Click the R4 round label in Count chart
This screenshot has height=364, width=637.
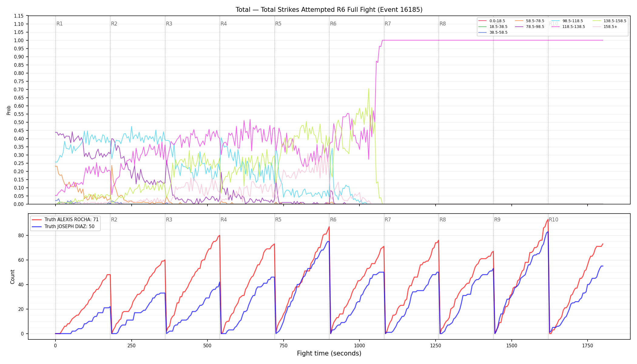[x=224, y=220]
